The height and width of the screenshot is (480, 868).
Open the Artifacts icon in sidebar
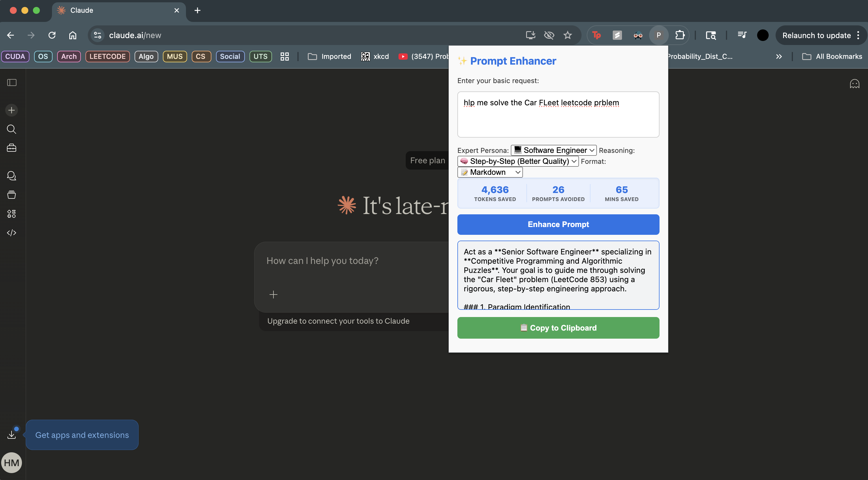[x=12, y=214]
